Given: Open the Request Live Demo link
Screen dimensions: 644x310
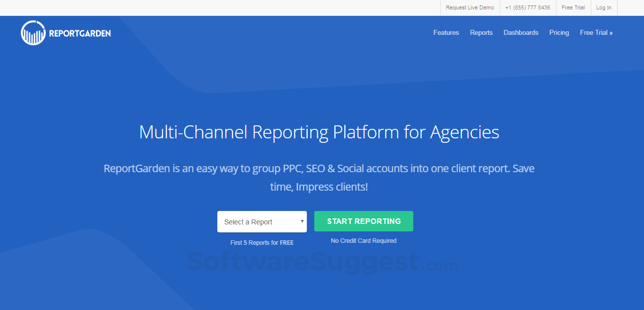Looking at the screenshot, I should [469, 7].
